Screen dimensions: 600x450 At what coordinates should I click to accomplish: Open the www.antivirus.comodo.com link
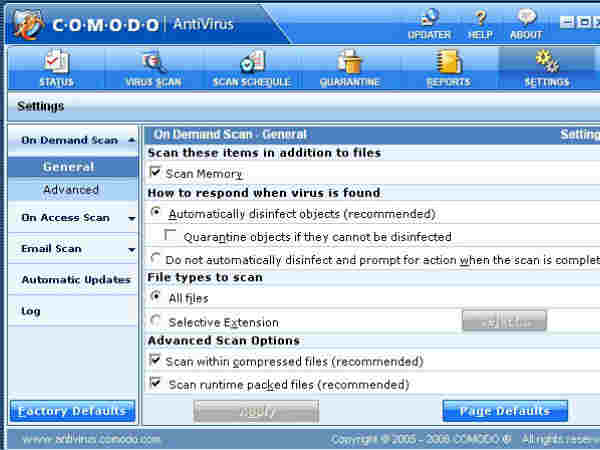[91, 439]
